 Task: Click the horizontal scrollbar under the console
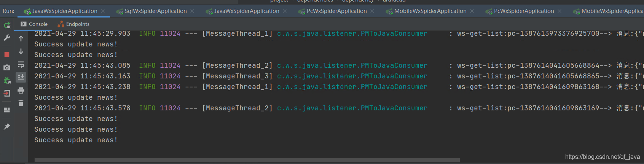247,160
